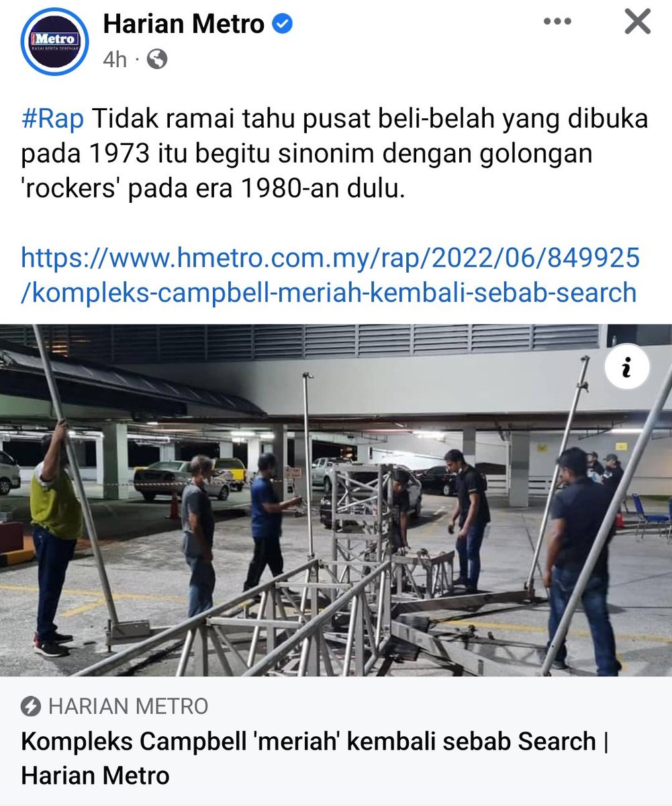Click the blue verified badge

(x=282, y=25)
